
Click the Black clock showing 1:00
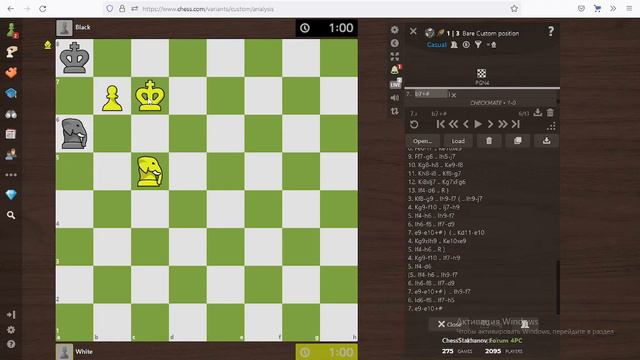(327, 28)
